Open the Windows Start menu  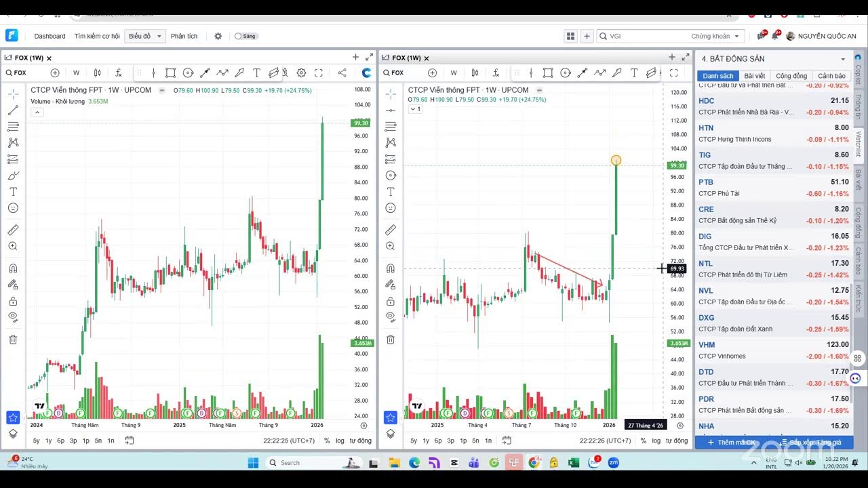click(x=253, y=463)
